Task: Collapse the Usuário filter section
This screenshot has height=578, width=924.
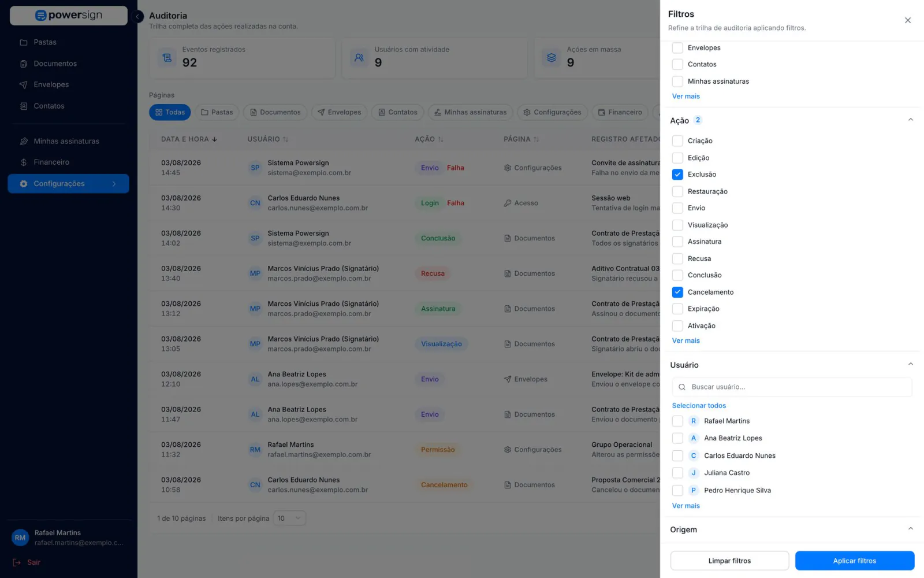Action: [910, 364]
